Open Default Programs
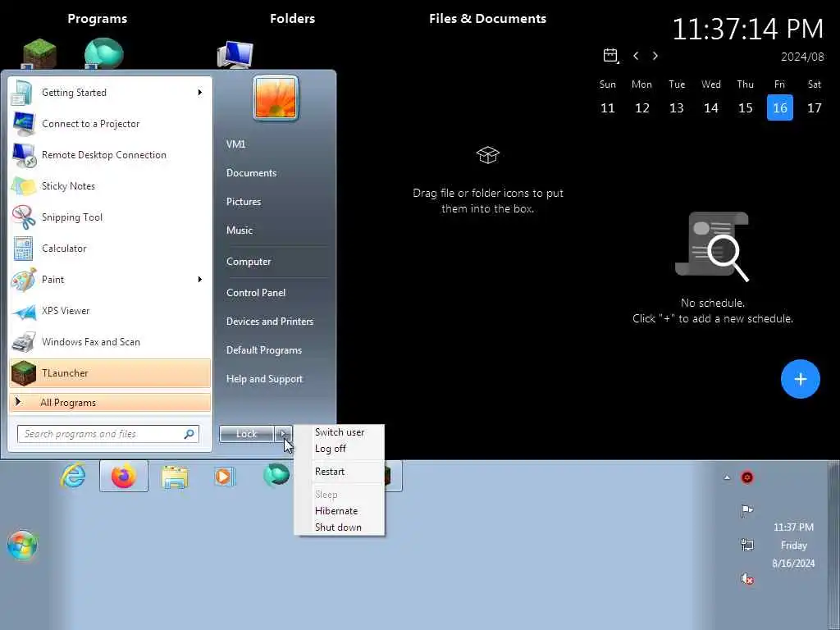The image size is (840, 630). tap(264, 350)
